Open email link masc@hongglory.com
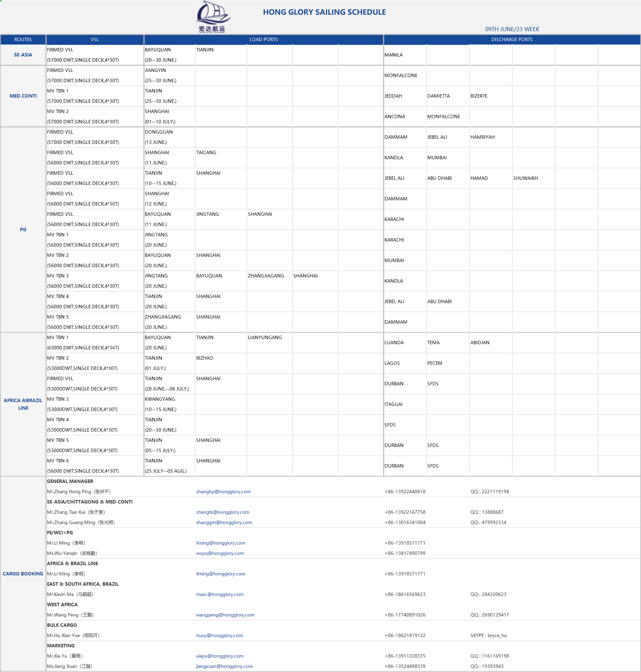Image resolution: width=641 pixels, height=672 pixels. coord(219,594)
